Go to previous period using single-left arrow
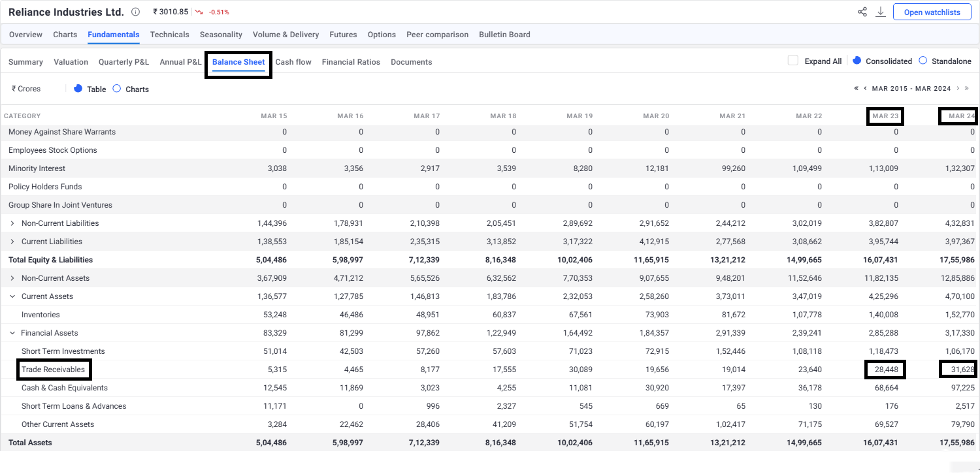980x474 pixels. click(866, 88)
